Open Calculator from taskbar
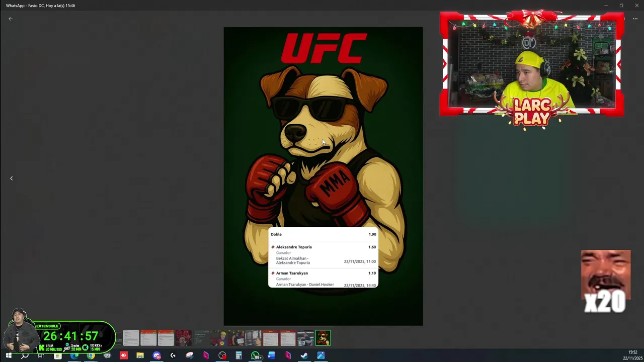 click(x=238, y=355)
